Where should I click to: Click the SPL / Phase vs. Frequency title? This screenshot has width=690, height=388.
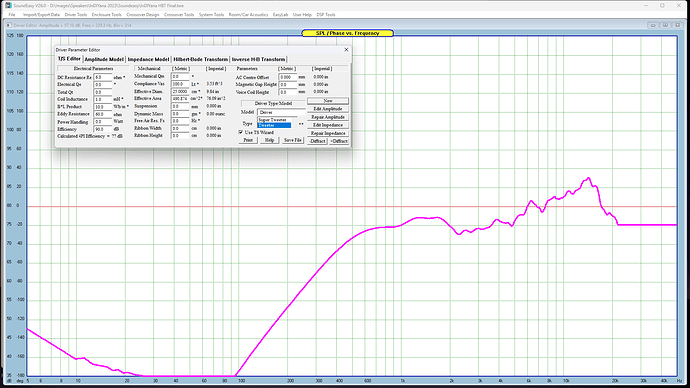[x=347, y=33]
